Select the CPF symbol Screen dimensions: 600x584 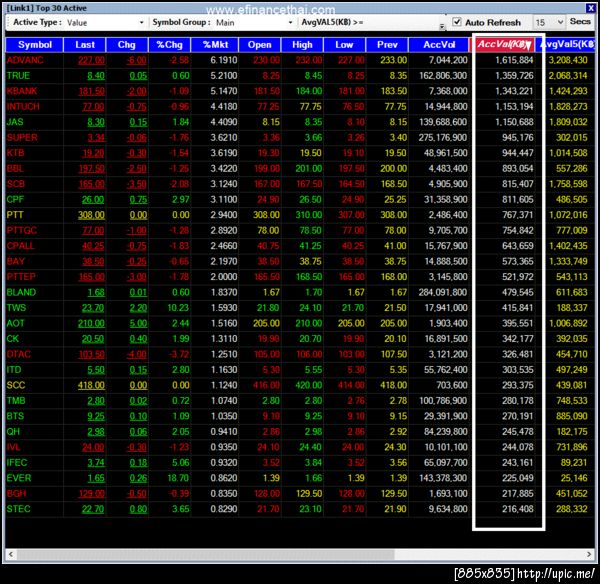15,199
